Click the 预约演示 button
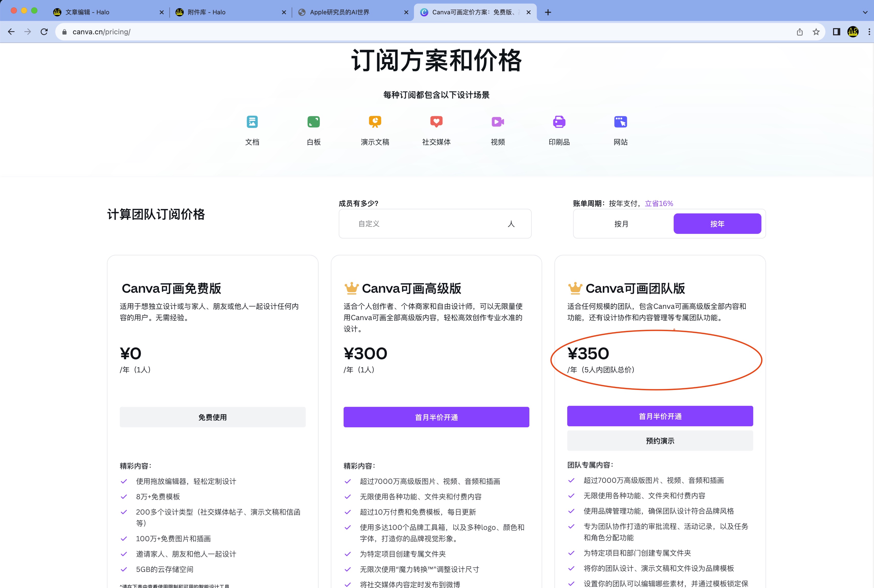Image resolution: width=874 pixels, height=588 pixels. [660, 441]
